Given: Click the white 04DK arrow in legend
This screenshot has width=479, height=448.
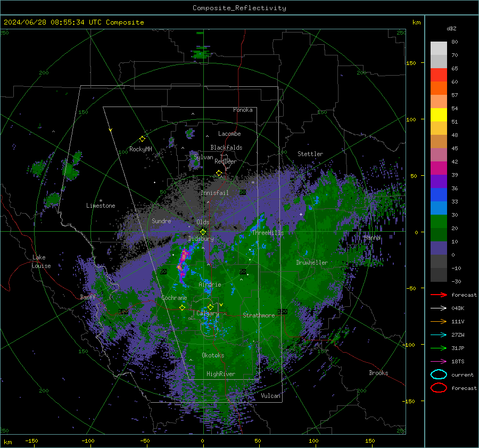Looking at the screenshot, I should pyautogui.click(x=439, y=308).
